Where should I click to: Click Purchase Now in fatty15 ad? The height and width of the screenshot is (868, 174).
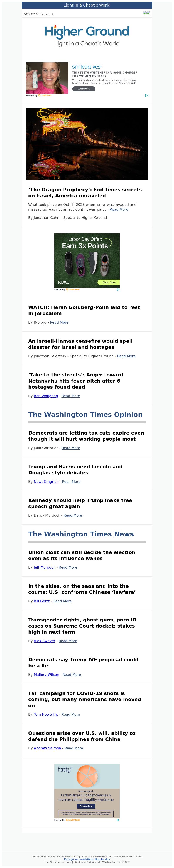tap(86, 806)
